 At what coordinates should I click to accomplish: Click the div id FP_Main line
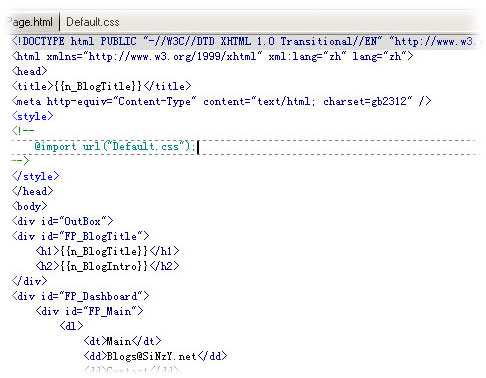pyautogui.click(x=89, y=311)
